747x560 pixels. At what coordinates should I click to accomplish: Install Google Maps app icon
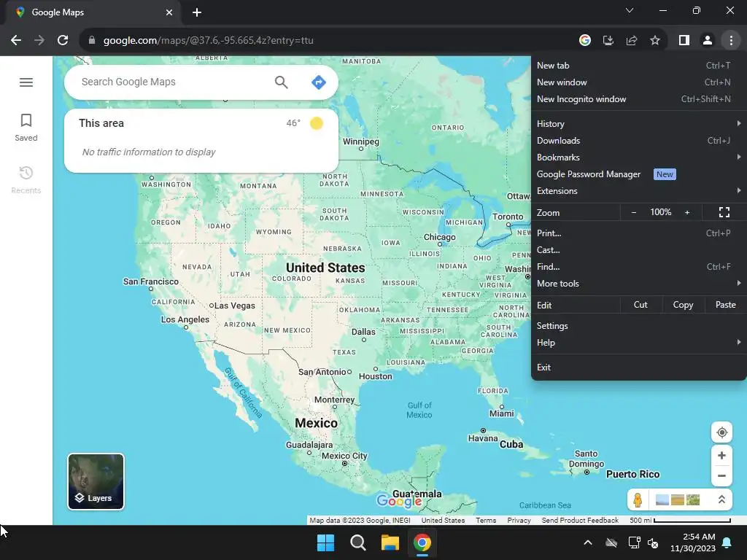click(608, 41)
